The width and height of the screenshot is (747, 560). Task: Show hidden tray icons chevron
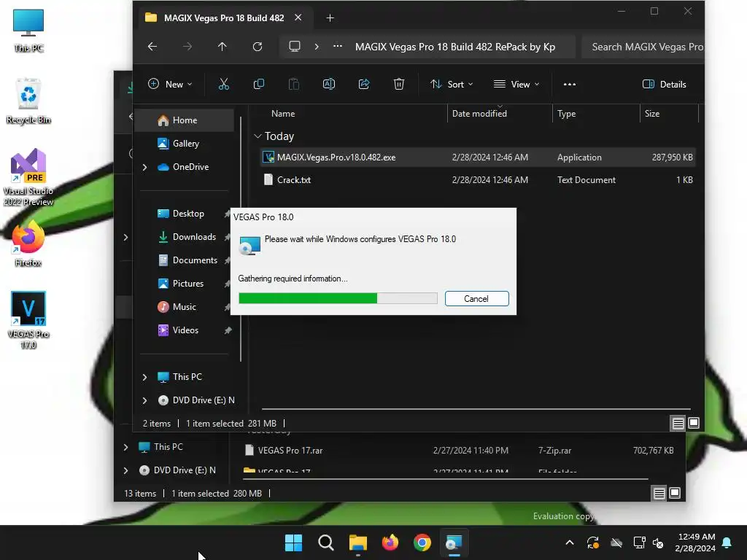pos(569,542)
